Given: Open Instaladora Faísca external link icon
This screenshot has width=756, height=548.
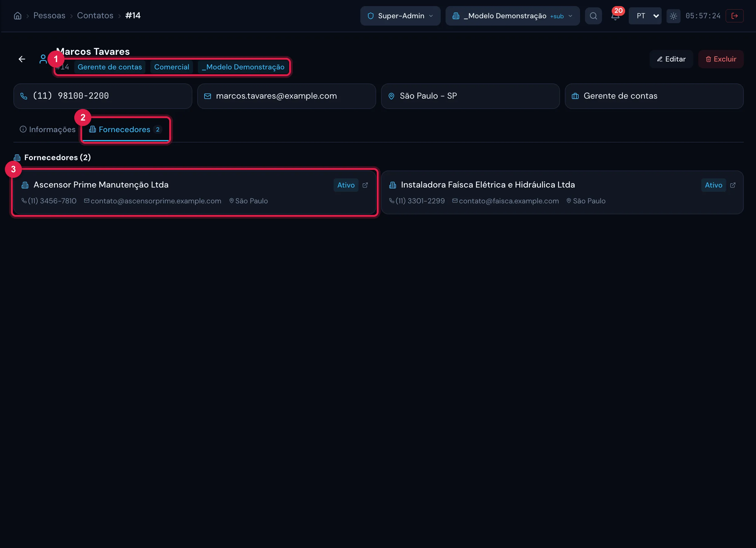Looking at the screenshot, I should pos(733,185).
